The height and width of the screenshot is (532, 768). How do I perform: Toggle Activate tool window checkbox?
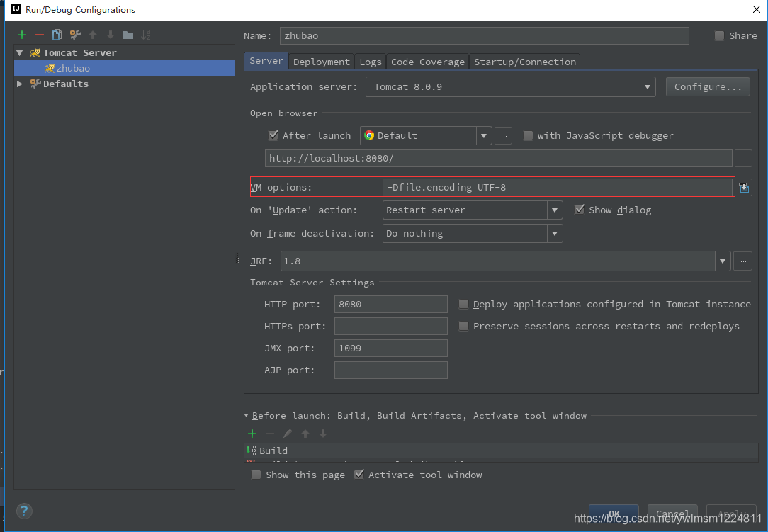[359, 474]
